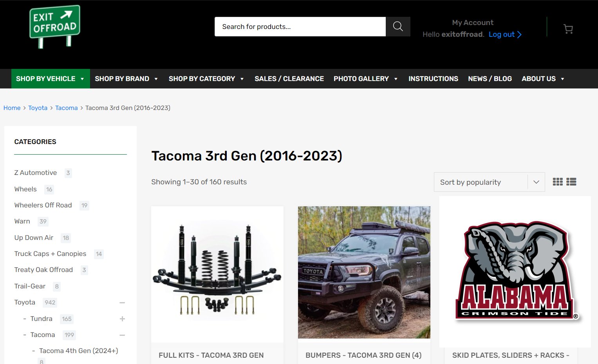Open Full Kits - Tacoma 3rd Gen title
The height and width of the screenshot is (364, 598).
click(x=211, y=355)
